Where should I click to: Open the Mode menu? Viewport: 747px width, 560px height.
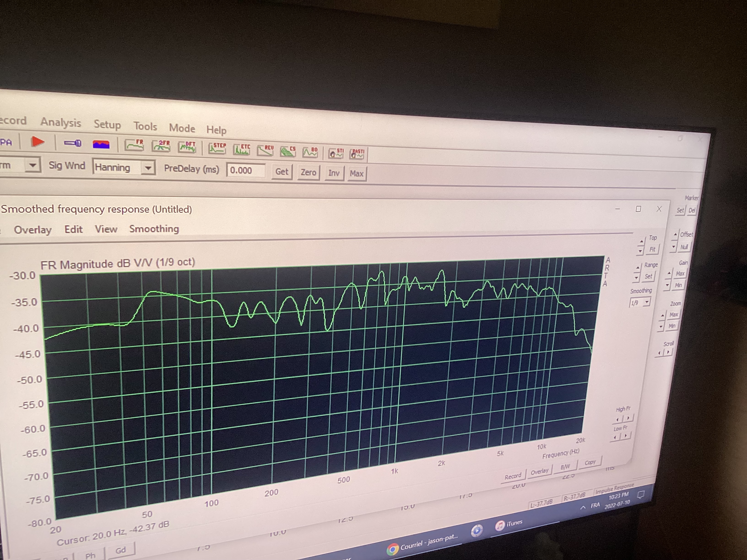[182, 128]
